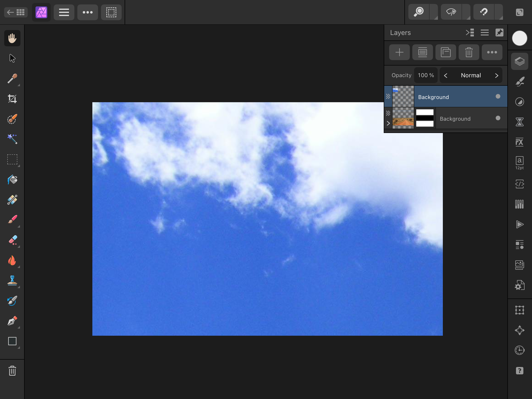
Task: Toggle the preview eye button
Action: click(451, 12)
